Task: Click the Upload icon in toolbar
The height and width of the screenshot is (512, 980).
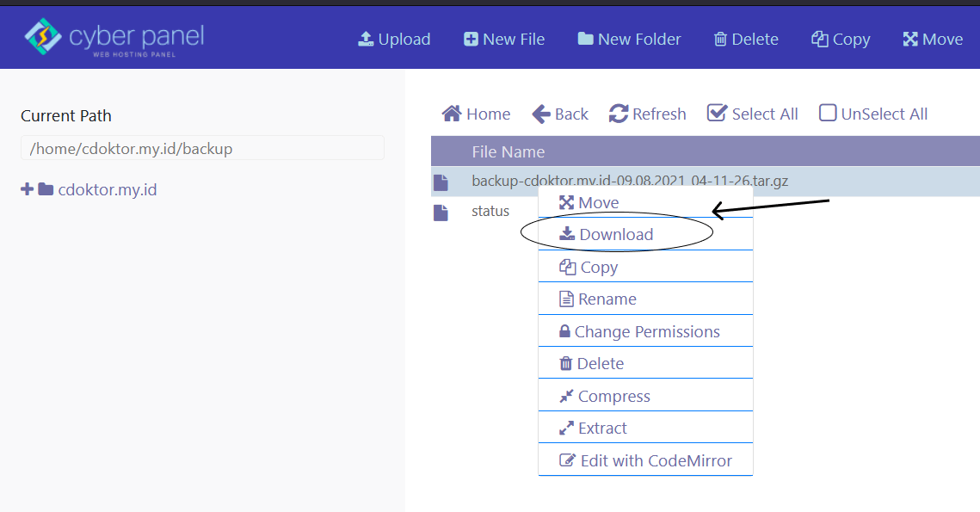Action: coord(366,40)
